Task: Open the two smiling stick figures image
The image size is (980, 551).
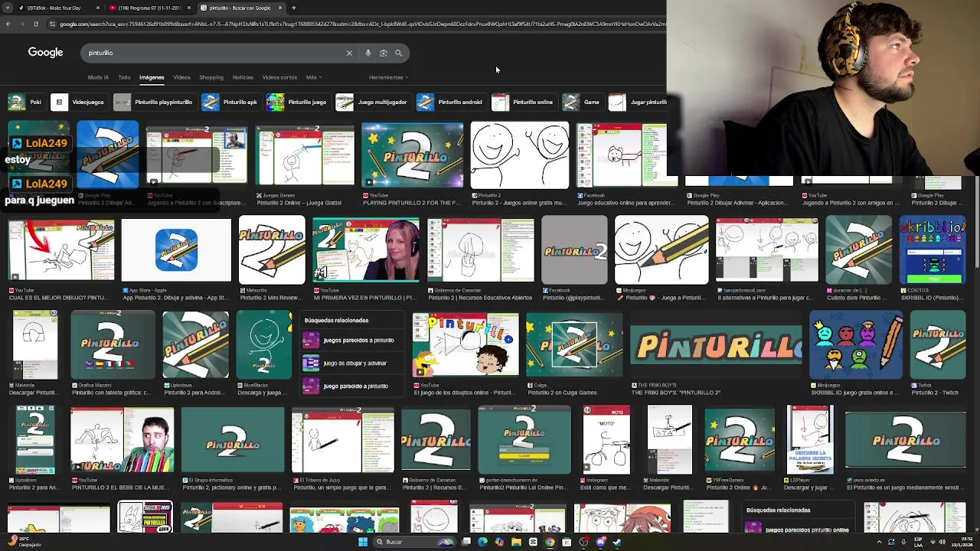Action: (520, 155)
